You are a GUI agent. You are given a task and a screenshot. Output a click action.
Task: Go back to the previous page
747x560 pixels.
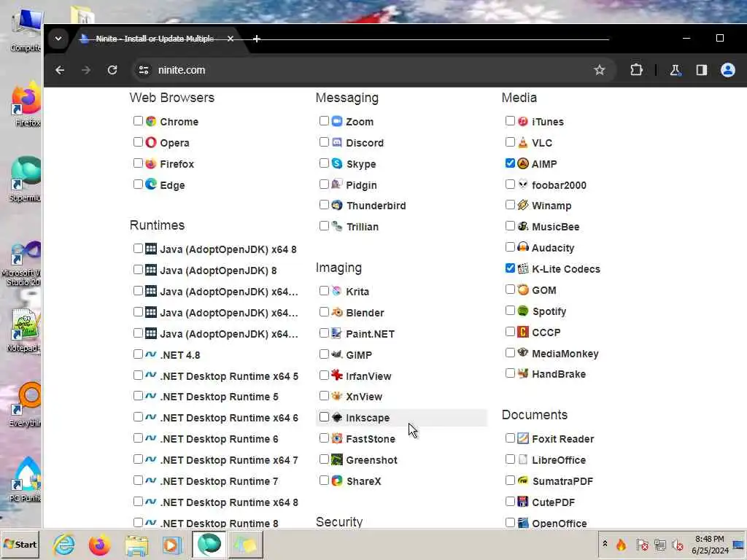[x=60, y=70]
